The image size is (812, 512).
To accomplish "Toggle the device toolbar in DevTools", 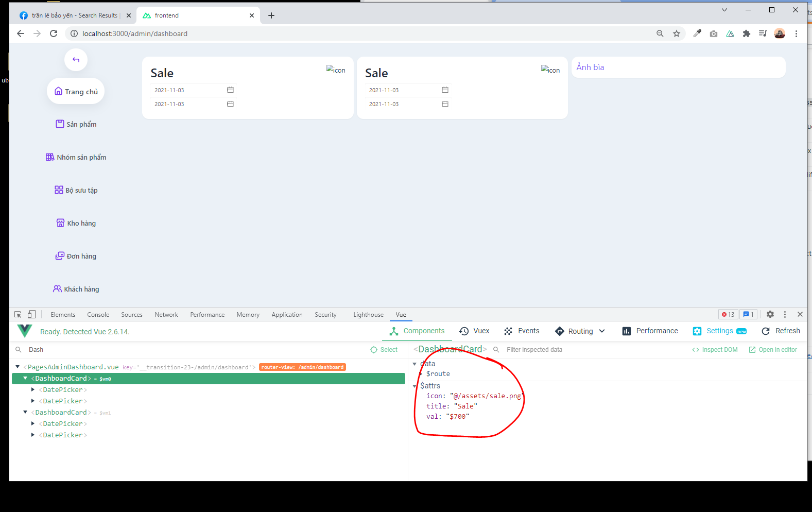I will tap(31, 314).
